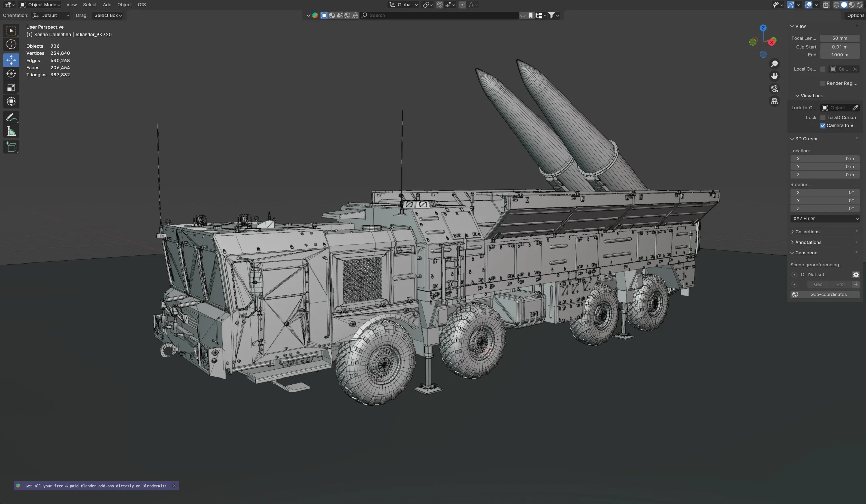Open the GIS menu
Screen dimensions: 866x504
point(142,4)
